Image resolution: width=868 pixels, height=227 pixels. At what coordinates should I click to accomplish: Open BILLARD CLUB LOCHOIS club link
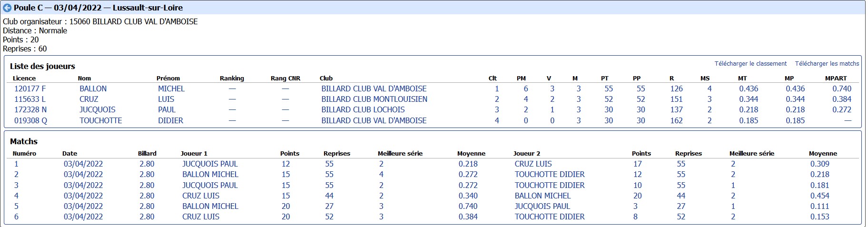(363, 110)
